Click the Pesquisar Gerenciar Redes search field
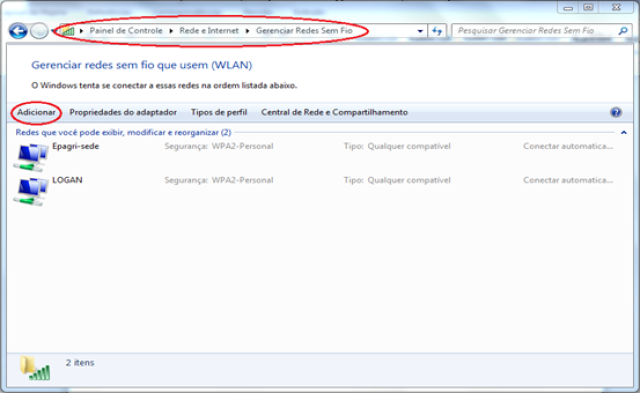640x393 pixels. tap(535, 31)
